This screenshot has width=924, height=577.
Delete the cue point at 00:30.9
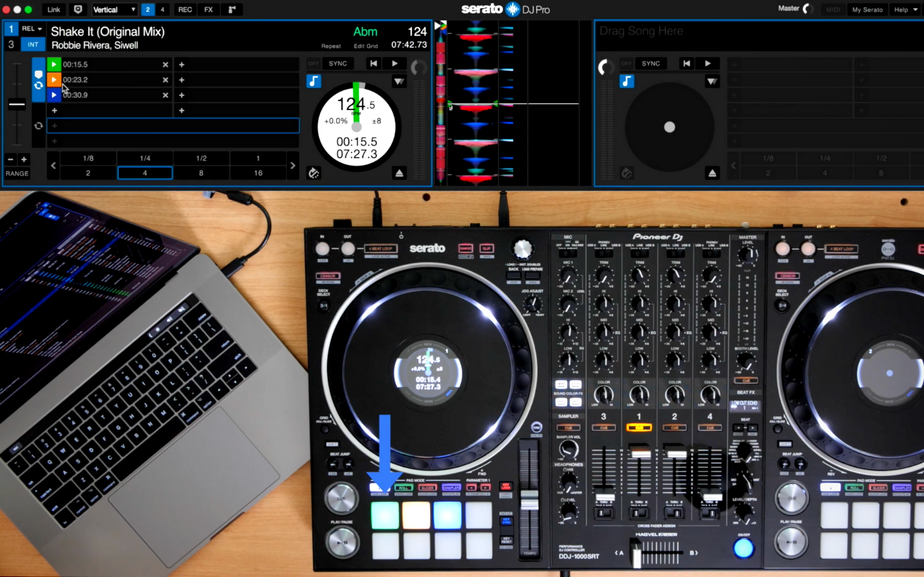tap(165, 95)
